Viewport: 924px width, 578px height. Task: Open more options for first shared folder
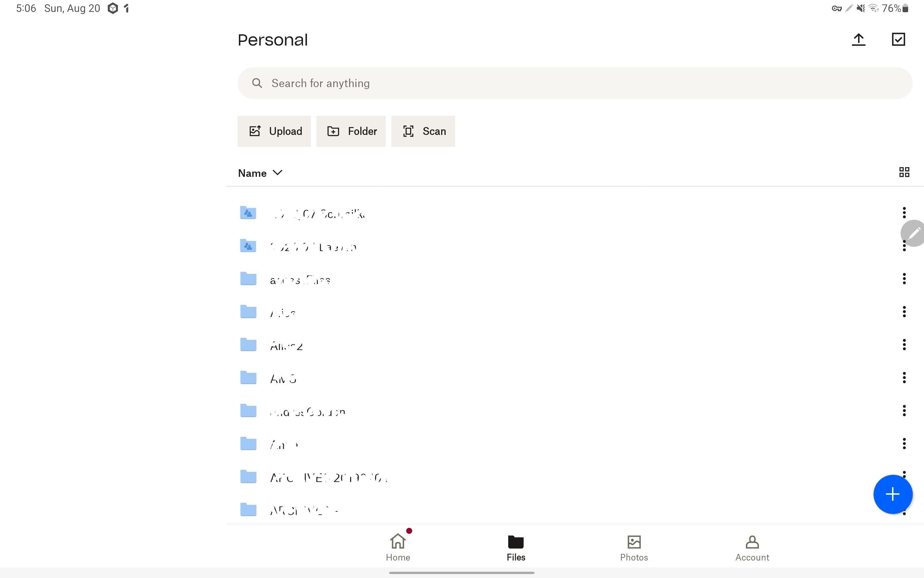point(904,212)
